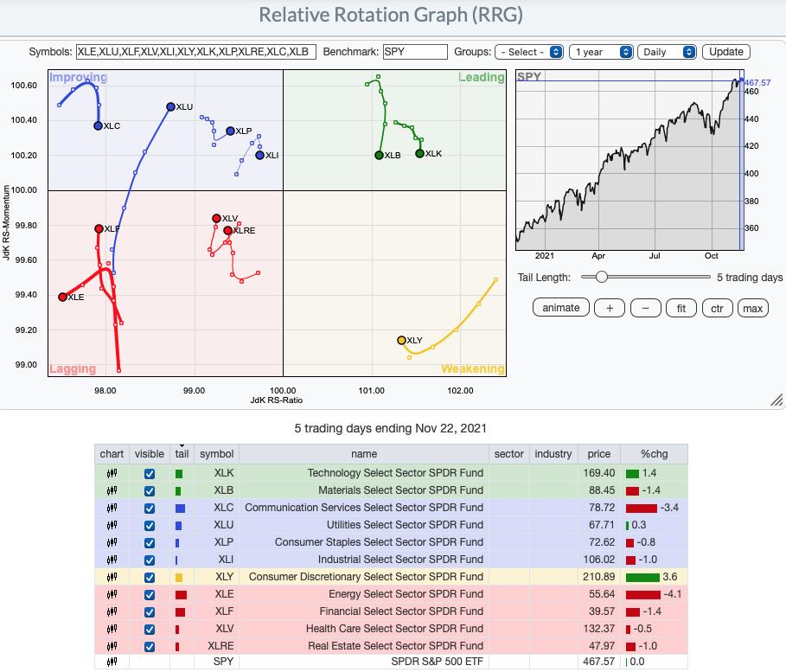786x672 pixels.
Task: Click the XLP marker on the graph
Action: click(x=231, y=131)
